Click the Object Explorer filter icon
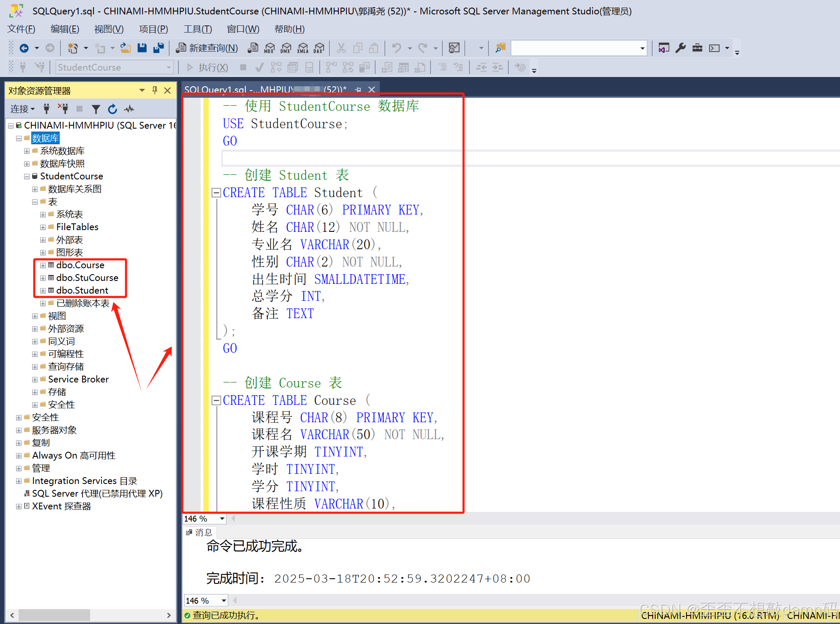Screen dimensions: 840x624 [96, 109]
